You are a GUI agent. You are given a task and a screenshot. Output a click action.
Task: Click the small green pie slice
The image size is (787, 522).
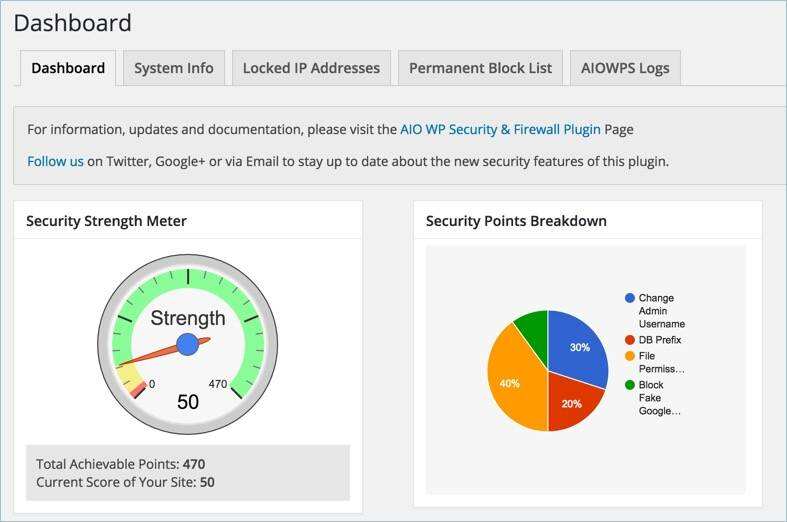[532, 325]
